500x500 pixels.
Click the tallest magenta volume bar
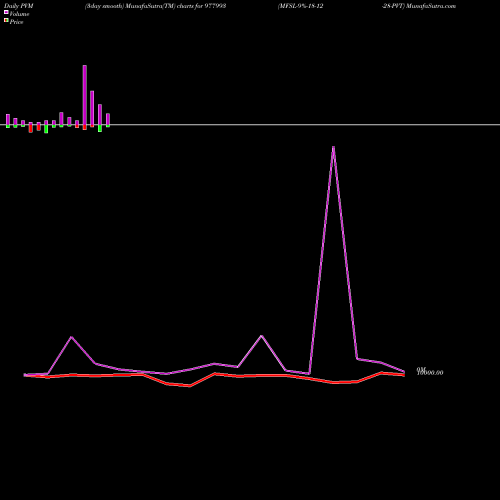pos(85,95)
